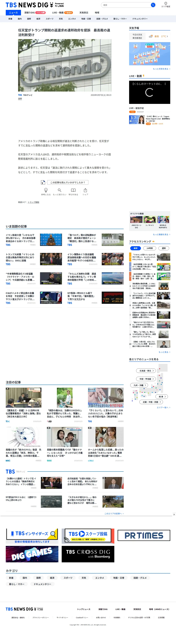Click the TBS NEWS DIG footer logo
Screen dimensions: 176x644
[x=24, y=609]
